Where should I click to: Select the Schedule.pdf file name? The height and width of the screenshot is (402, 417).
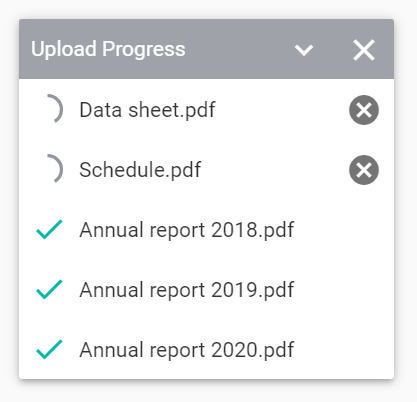140,170
